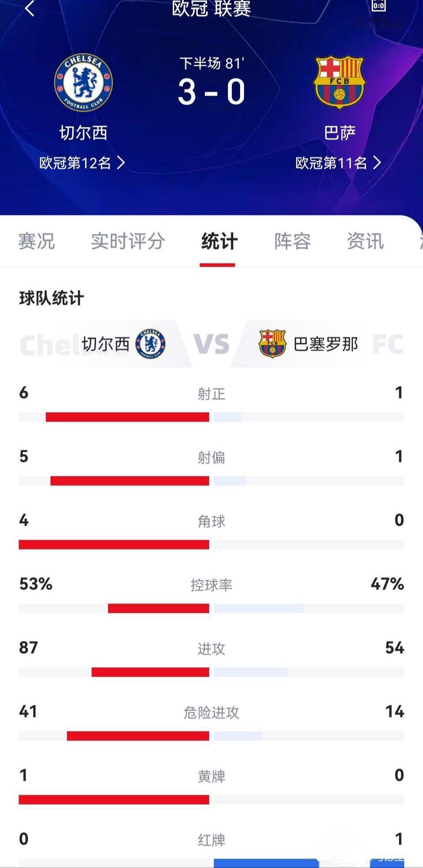Expand Barça 欧冠第11名 ranking chevron
The height and width of the screenshot is (868, 423).
tap(377, 163)
